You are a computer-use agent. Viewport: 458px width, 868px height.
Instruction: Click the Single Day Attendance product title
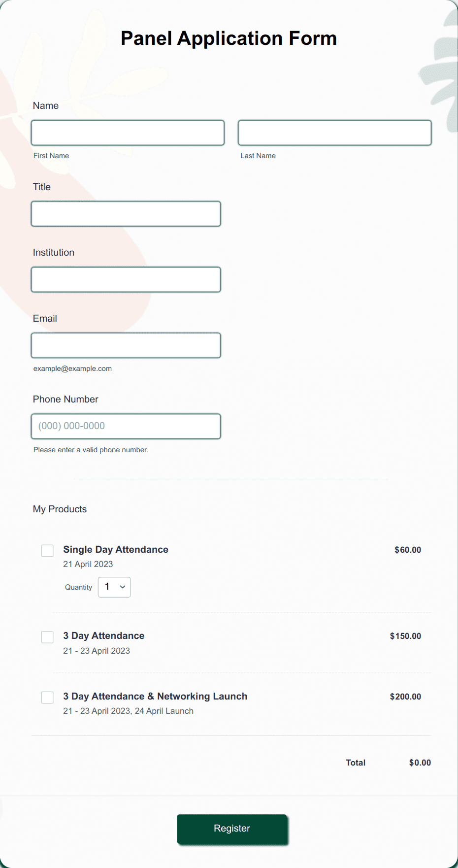[x=115, y=549]
